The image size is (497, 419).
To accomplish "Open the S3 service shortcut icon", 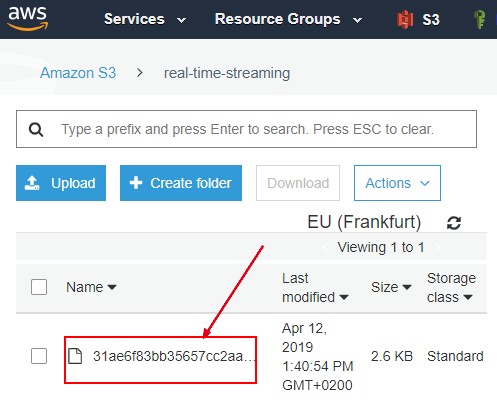I will [405, 20].
